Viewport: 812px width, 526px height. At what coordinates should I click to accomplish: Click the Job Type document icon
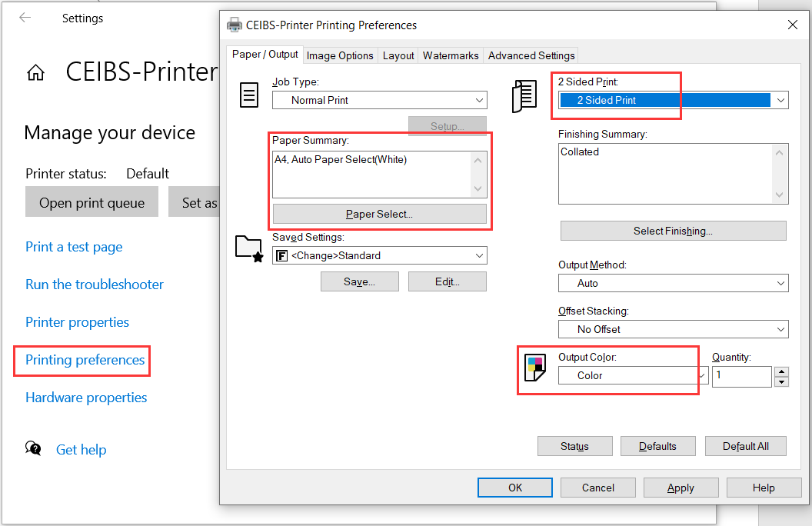tap(248, 94)
